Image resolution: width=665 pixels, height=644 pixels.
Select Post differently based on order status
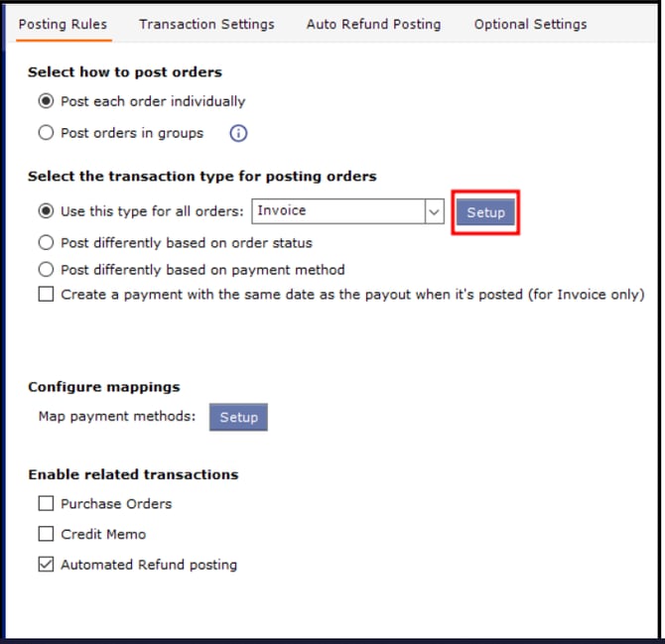coord(45,242)
